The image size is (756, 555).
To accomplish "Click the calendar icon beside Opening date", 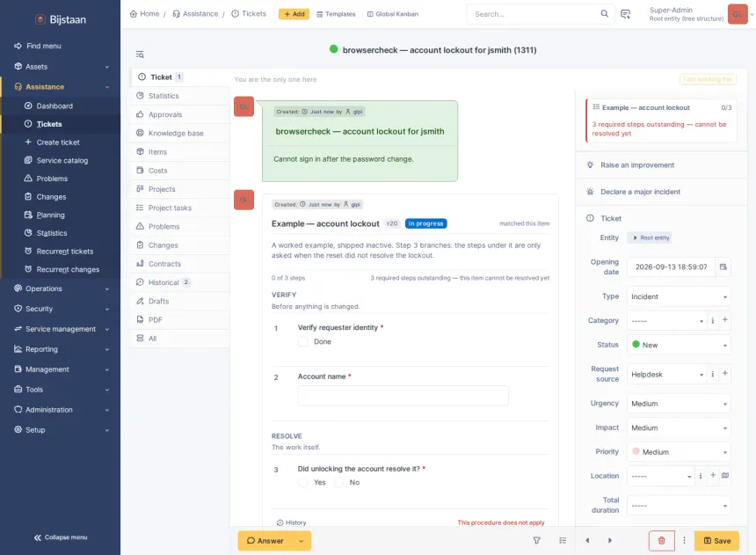I will click(723, 267).
